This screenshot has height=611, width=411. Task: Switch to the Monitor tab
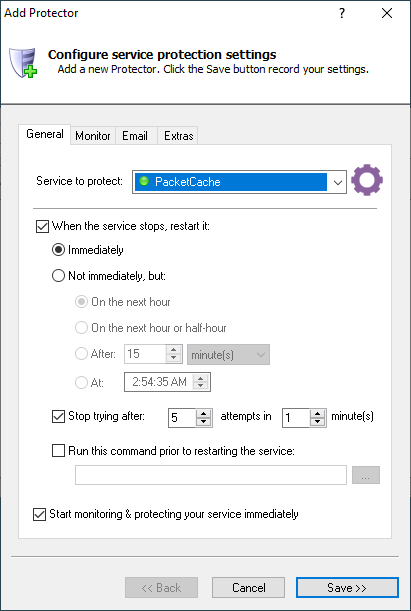pyautogui.click(x=93, y=136)
